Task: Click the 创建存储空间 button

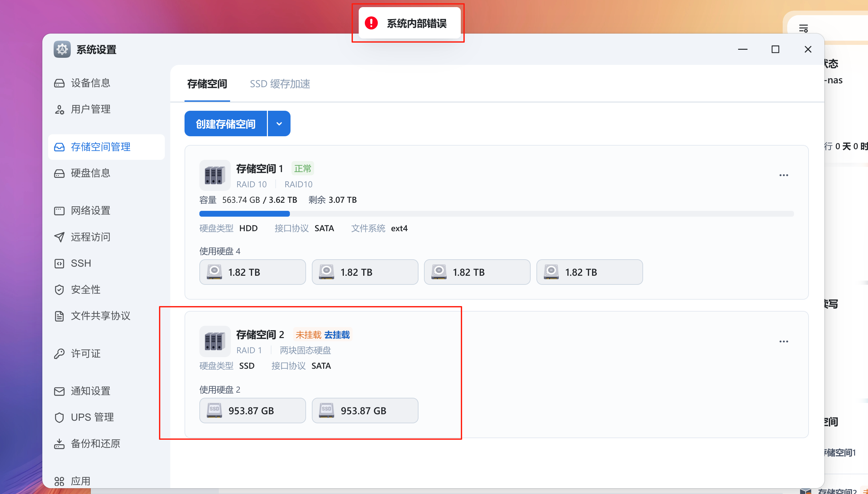Action: coord(226,124)
